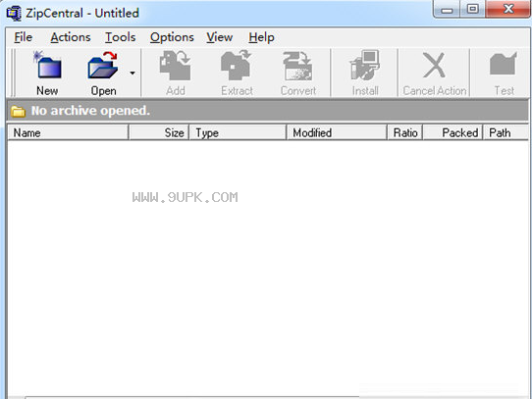532x399 pixels.
Task: Sort list by Size column header
Action: tap(159, 132)
